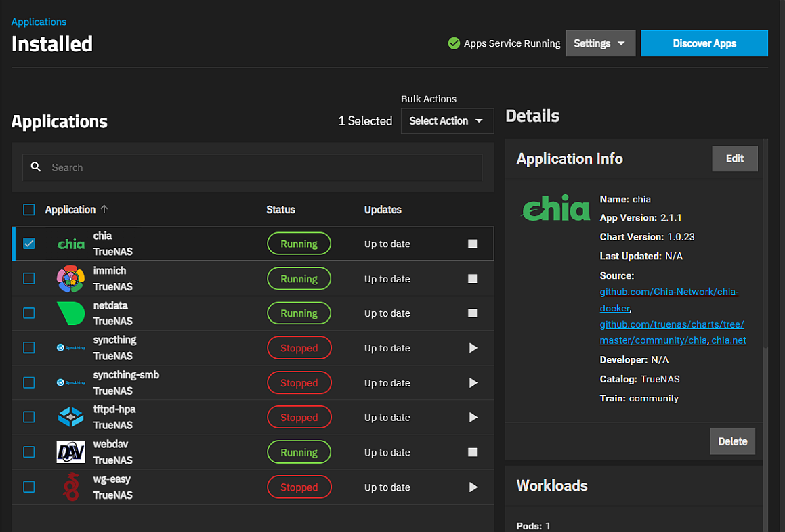Check the wg-easy checkbox

[x=29, y=487]
